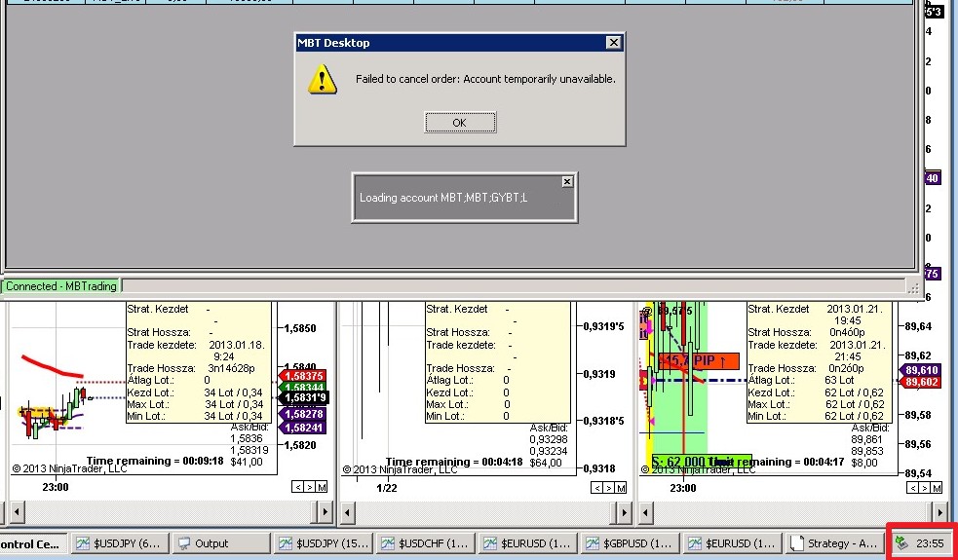
Task: Click Time remaining = 00:09:18 text
Action: 155,461
